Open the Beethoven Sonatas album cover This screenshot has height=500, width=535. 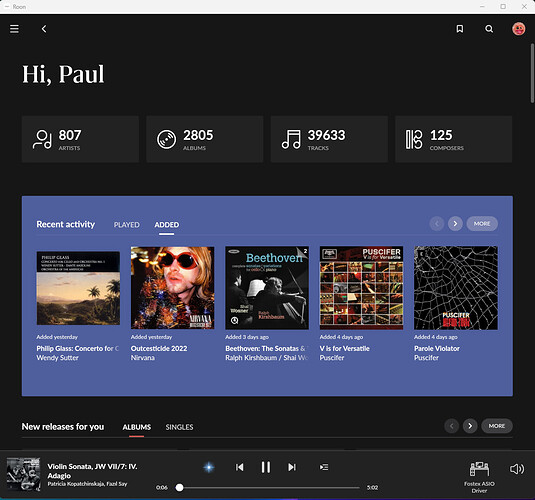click(267, 288)
